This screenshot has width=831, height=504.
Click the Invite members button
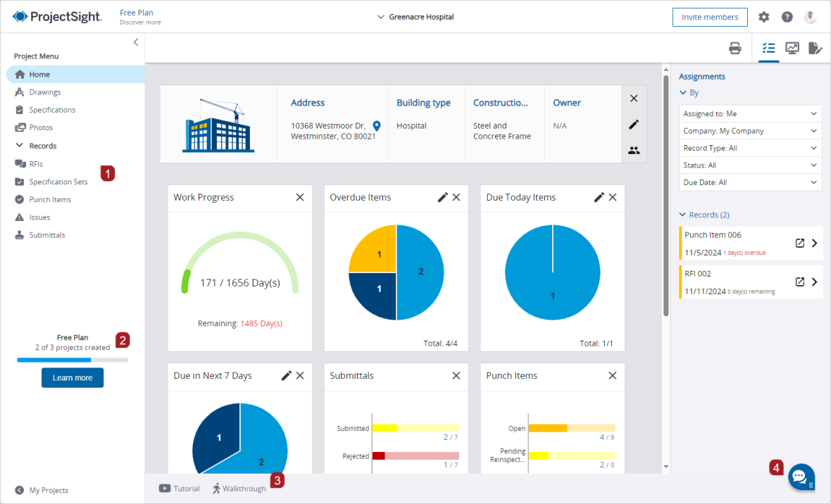coord(710,17)
